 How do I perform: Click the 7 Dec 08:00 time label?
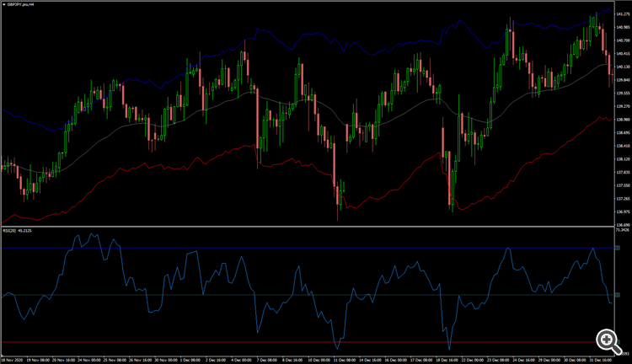pyautogui.click(x=267, y=360)
